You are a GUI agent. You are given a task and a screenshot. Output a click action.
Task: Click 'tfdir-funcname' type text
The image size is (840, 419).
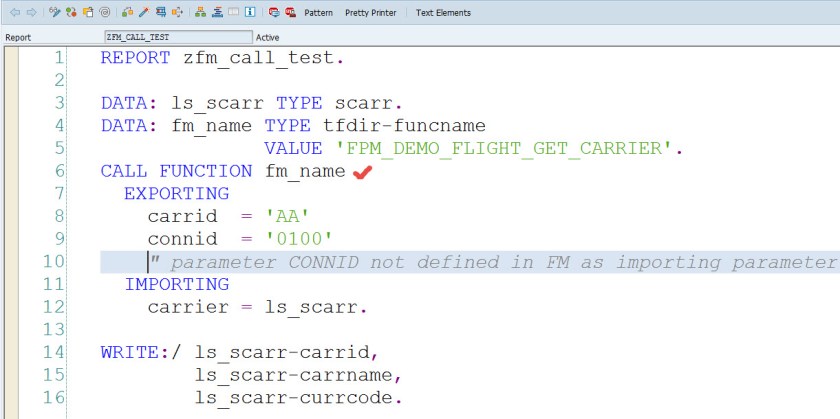pyautogui.click(x=404, y=125)
